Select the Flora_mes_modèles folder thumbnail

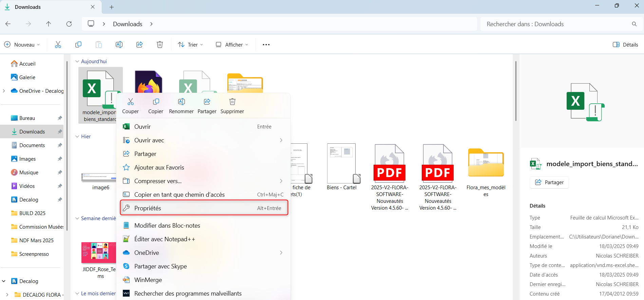[x=486, y=163]
